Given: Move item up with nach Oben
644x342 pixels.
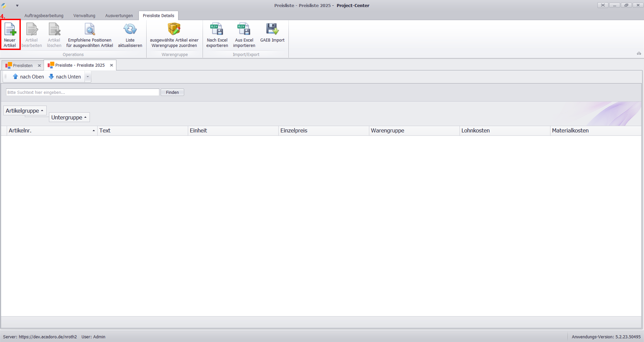Looking at the screenshot, I should pos(29,77).
